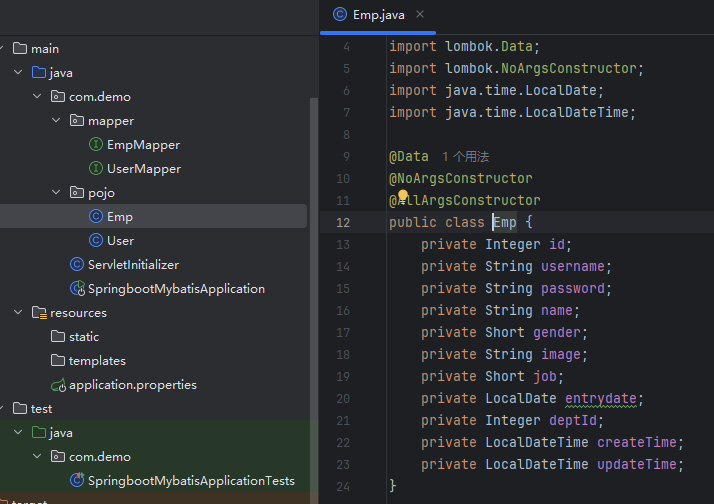
Task: Click the SpringbootMybatisApplication run class icon
Action: [77, 289]
